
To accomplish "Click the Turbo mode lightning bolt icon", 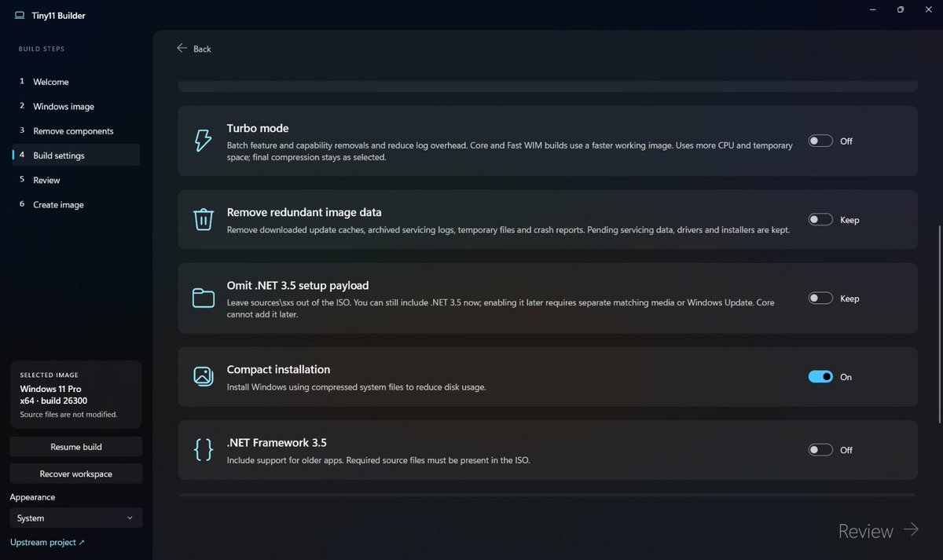I will [203, 141].
